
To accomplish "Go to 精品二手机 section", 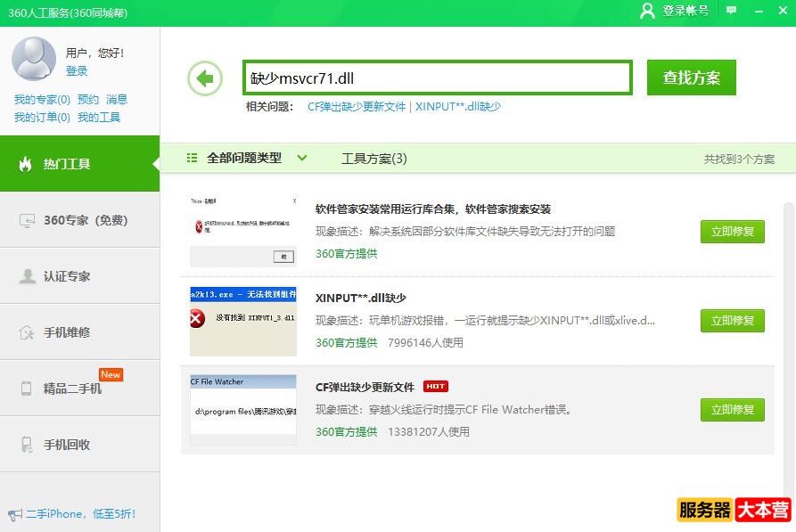I will click(79, 389).
